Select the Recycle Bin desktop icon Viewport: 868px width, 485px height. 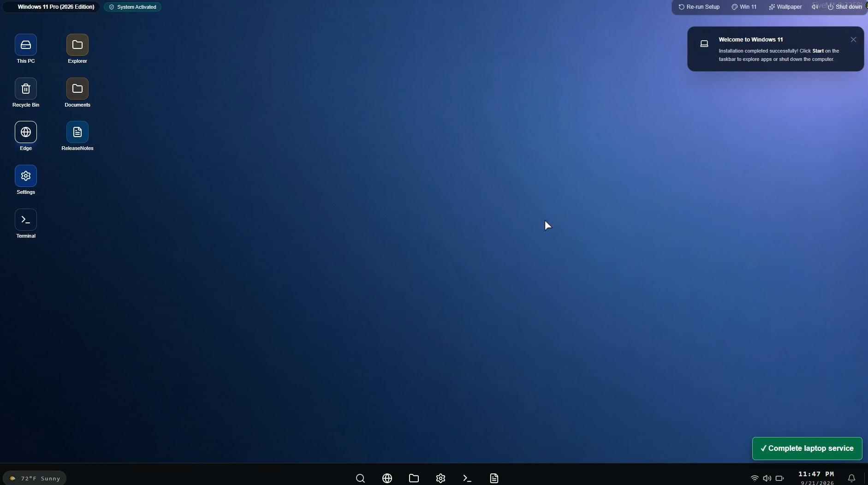click(x=26, y=92)
